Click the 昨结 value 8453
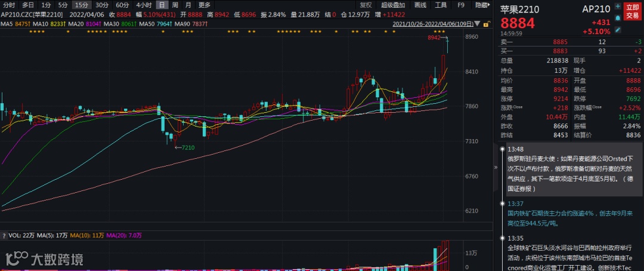The height and width of the screenshot is (271, 644). pyautogui.click(x=561, y=135)
